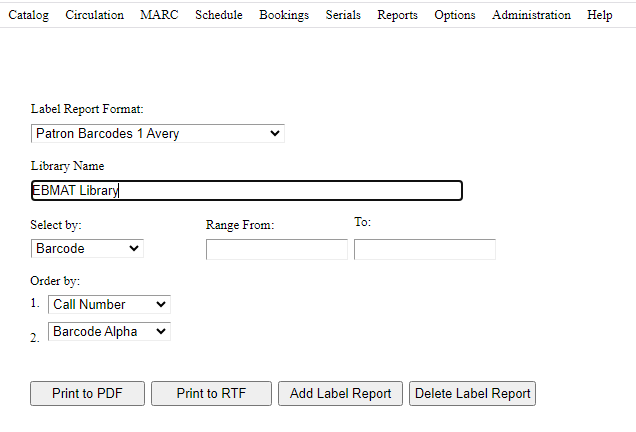Open the Administration menu
Image resolution: width=636 pixels, height=432 pixels.
click(531, 15)
